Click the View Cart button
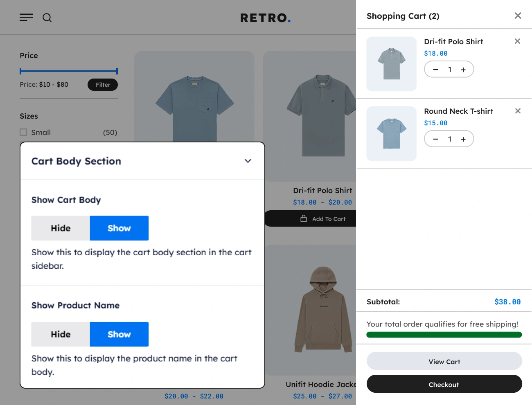The height and width of the screenshot is (405, 532). click(x=444, y=361)
